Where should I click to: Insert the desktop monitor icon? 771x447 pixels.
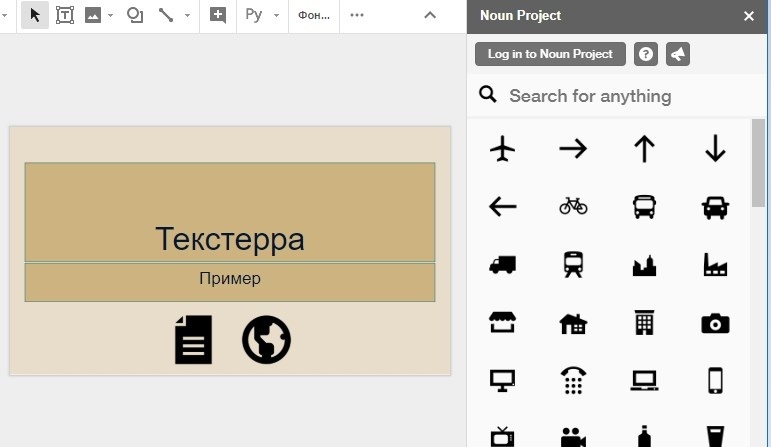tap(503, 381)
